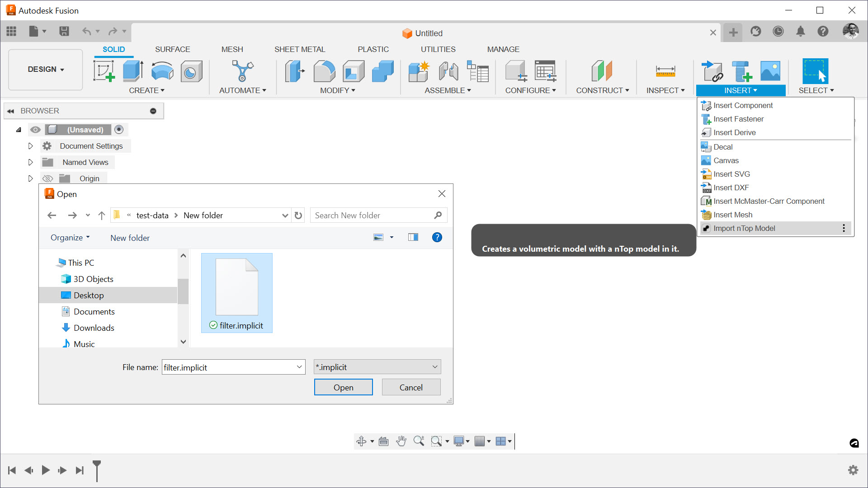868x488 pixels.
Task: Click the Open button in dialog
Action: point(343,387)
